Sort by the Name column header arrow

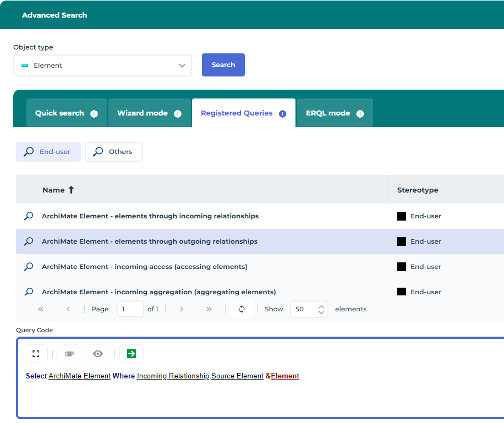click(x=71, y=190)
